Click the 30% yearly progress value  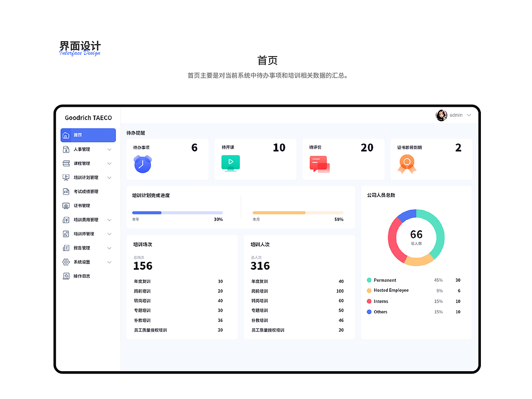point(218,219)
